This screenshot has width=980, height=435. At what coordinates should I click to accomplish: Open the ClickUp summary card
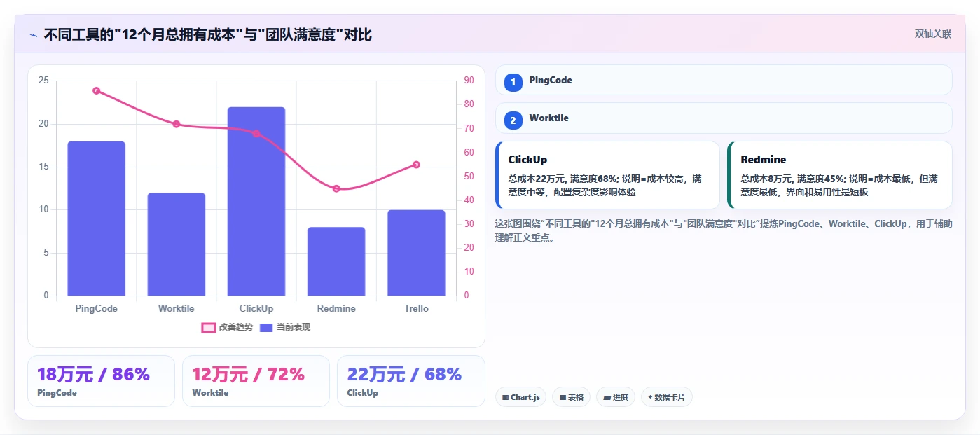[607, 175]
